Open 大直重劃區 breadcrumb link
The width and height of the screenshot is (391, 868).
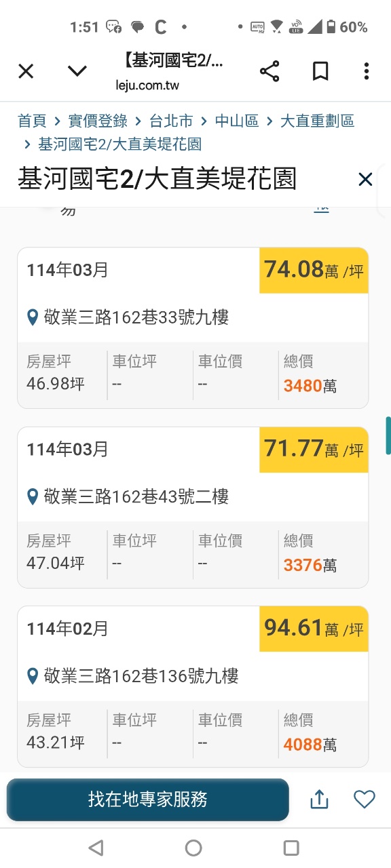pos(317,121)
